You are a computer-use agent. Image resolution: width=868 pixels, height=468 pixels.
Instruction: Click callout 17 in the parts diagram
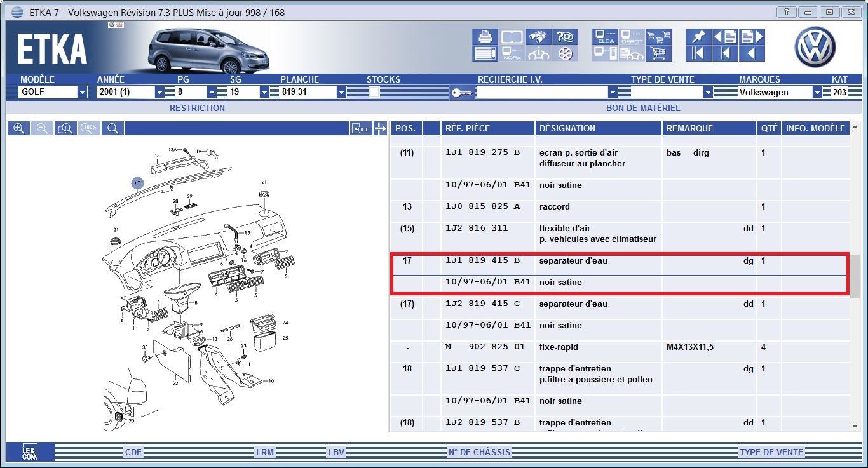point(137,183)
